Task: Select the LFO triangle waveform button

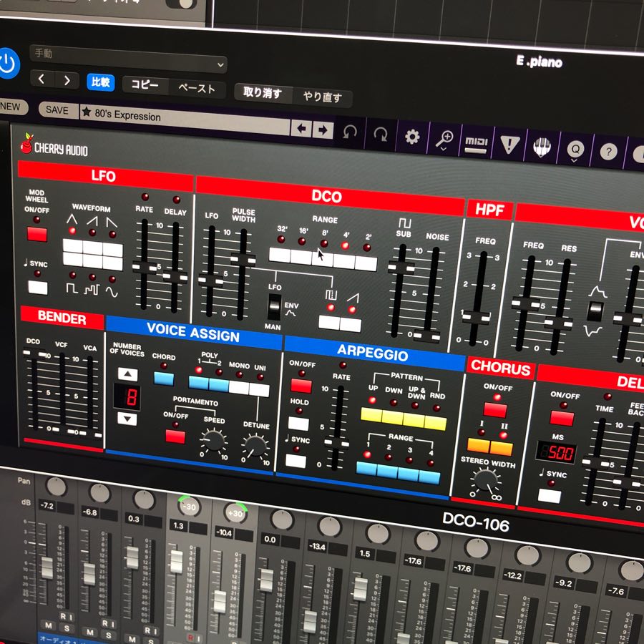Action: [x=73, y=246]
